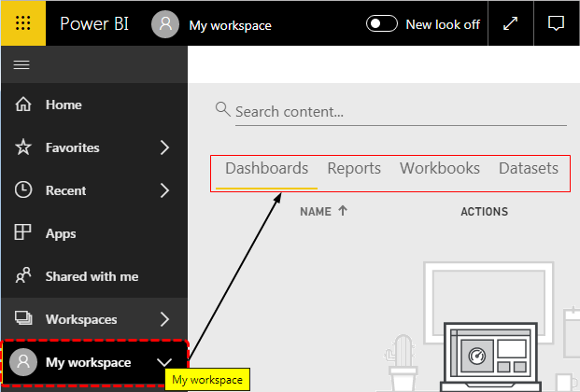Screen dimensions: 580x392
Task: Click the ascending sort arrow next to NAME
Action: 343,211
